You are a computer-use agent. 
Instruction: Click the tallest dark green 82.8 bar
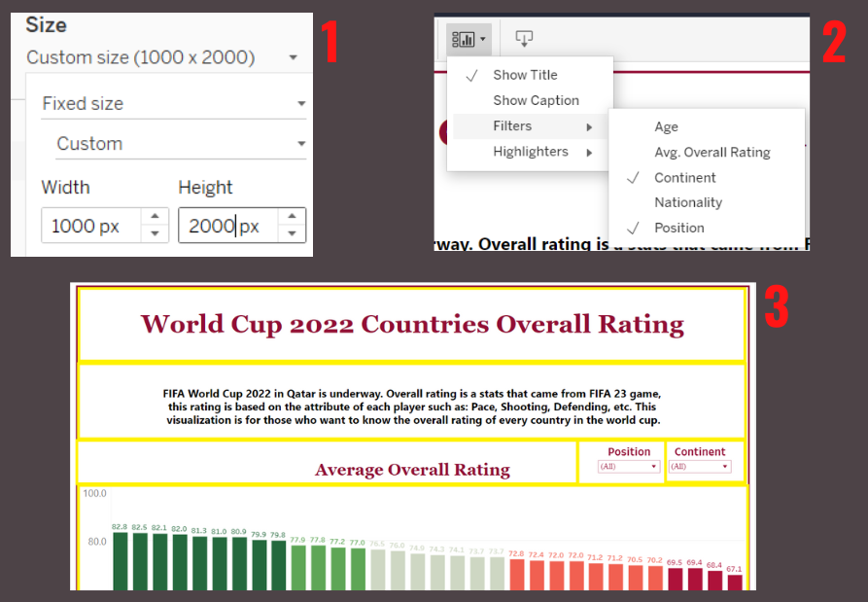pos(120,562)
